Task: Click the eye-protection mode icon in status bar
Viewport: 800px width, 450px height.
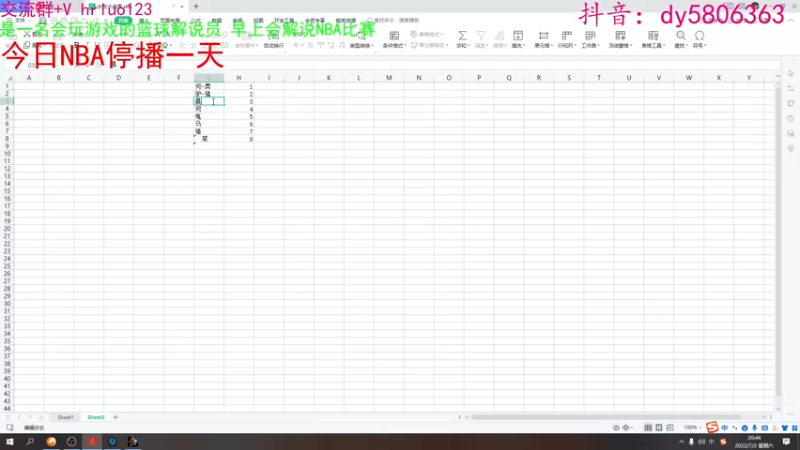Action: 616,428
